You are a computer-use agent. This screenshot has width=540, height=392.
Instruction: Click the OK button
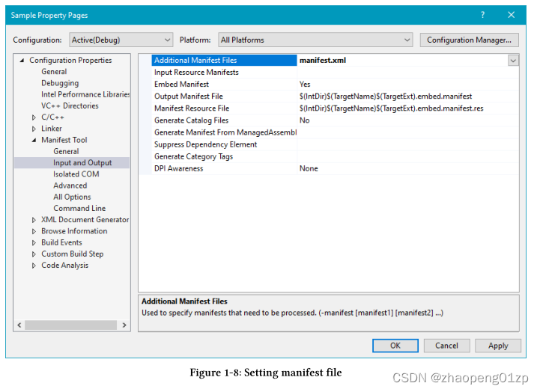[395, 346]
